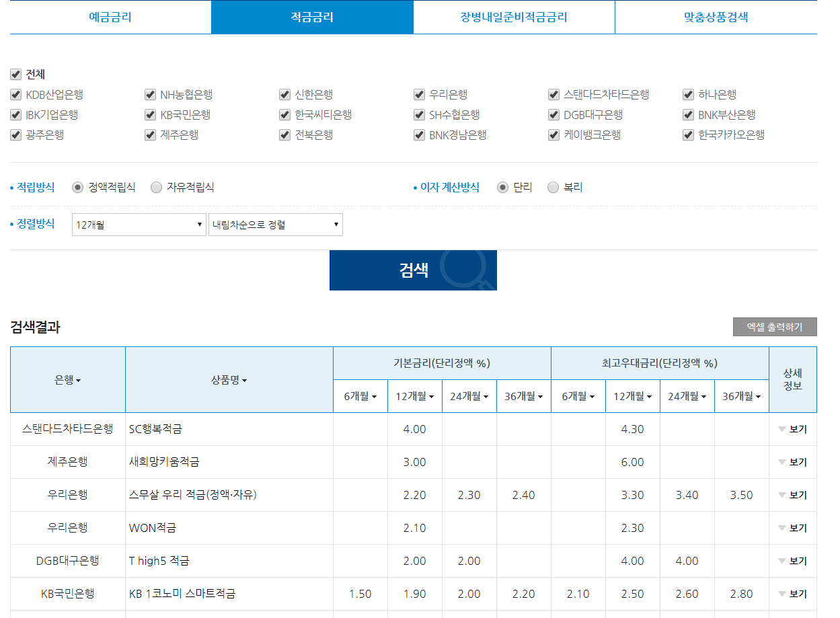Sort 기본금리 36개월 column
The width and height of the screenshot is (840, 618).
point(524,396)
